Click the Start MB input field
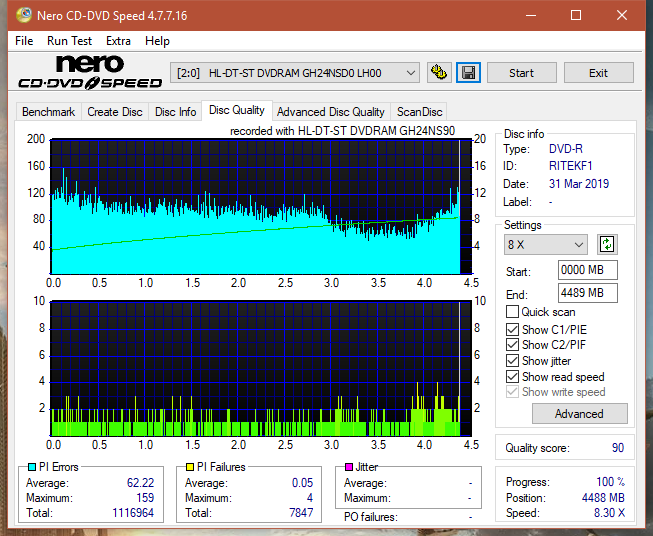 [x=587, y=270]
